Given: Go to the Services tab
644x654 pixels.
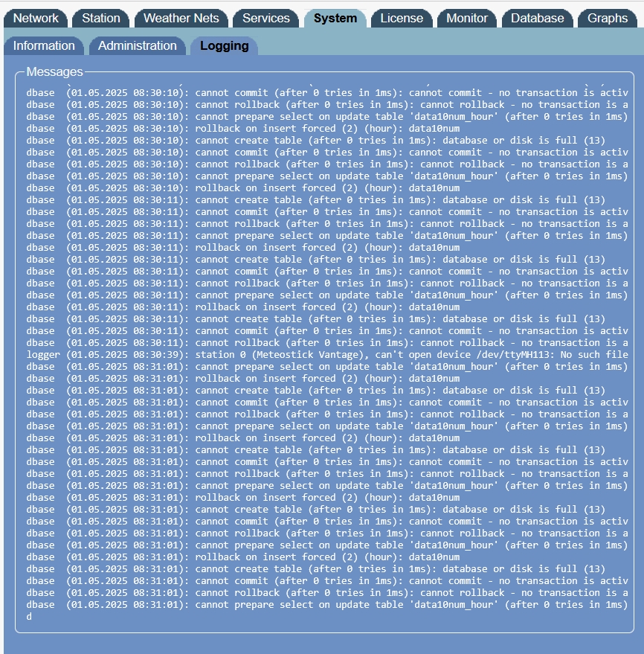Looking at the screenshot, I should [x=266, y=19].
